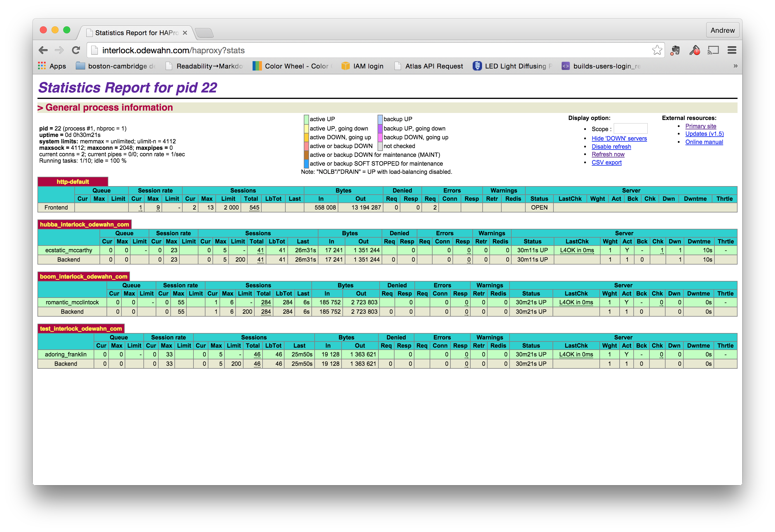The image size is (775, 532).
Task: Open the Online manual link
Action: click(704, 142)
